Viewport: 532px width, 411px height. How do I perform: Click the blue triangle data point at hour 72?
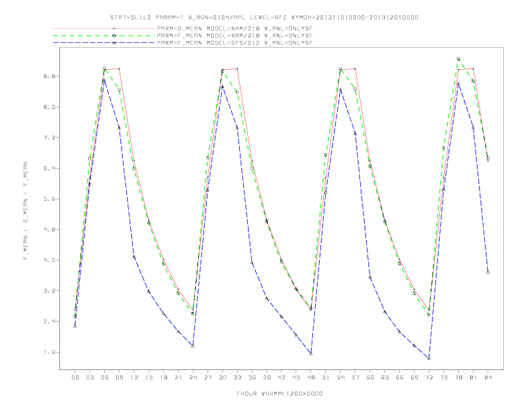click(429, 359)
